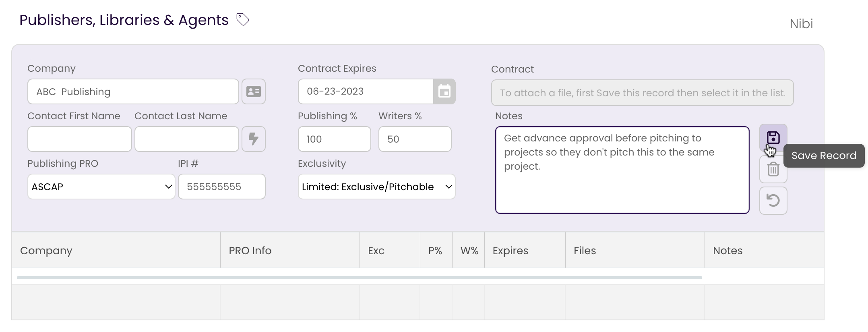
Task: Click the Contract Expires date field
Action: point(366,91)
